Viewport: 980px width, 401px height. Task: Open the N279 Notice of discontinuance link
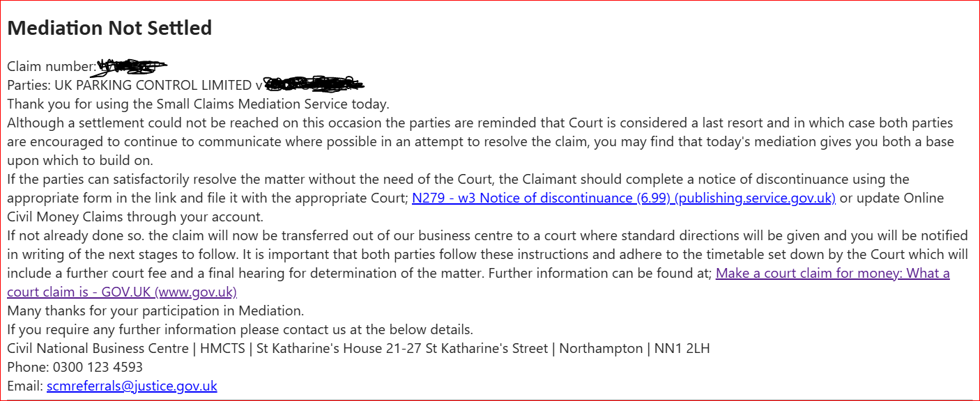pyautogui.click(x=623, y=198)
